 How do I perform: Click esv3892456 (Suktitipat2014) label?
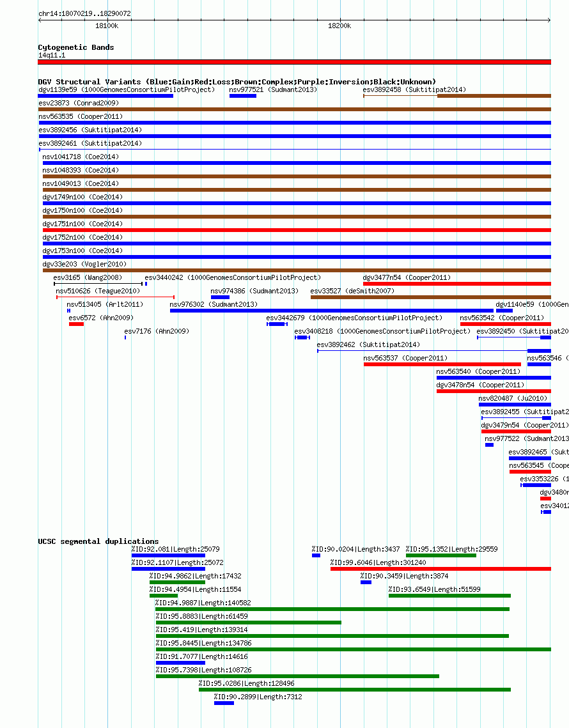90,130
